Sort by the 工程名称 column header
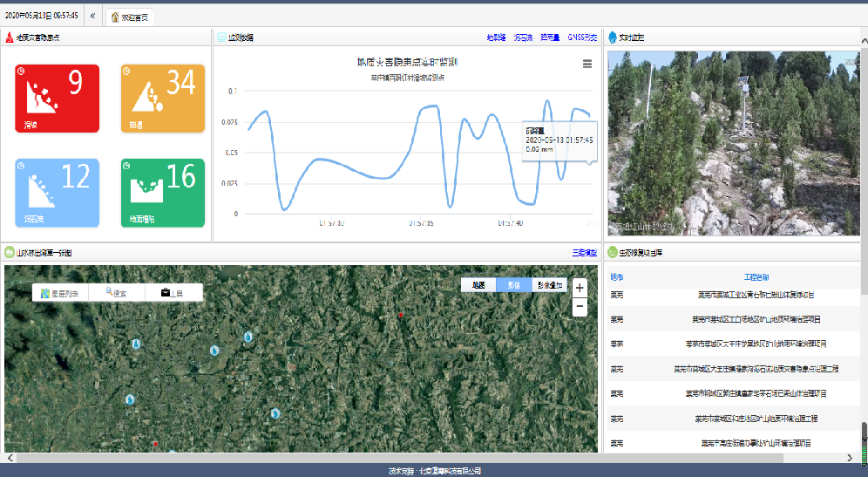Viewport: 868px width, 477px height. tap(756, 277)
